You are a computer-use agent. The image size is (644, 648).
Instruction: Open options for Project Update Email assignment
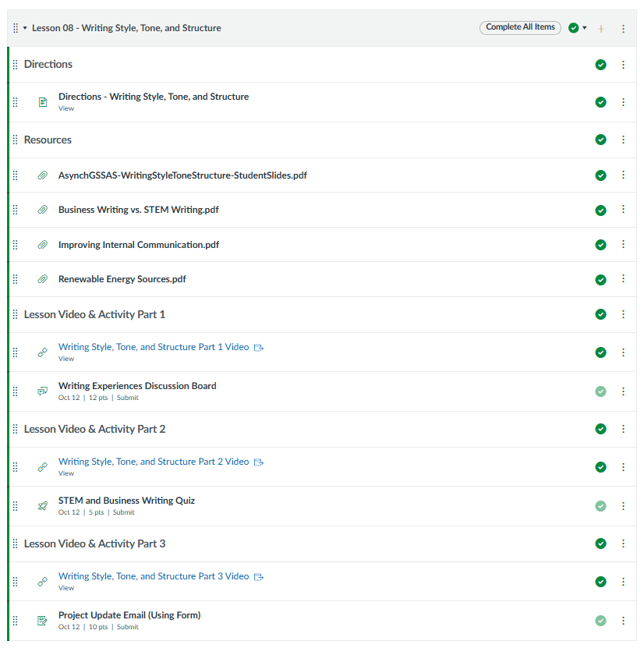tap(624, 621)
